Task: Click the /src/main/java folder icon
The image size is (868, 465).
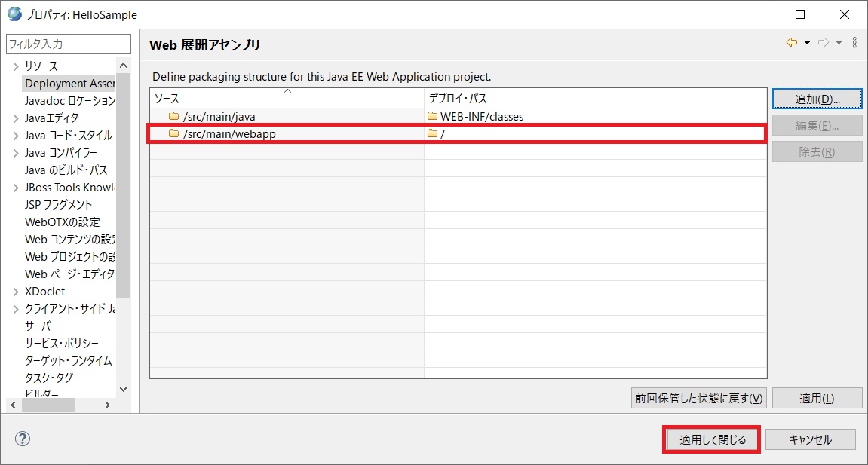Action: (174, 116)
